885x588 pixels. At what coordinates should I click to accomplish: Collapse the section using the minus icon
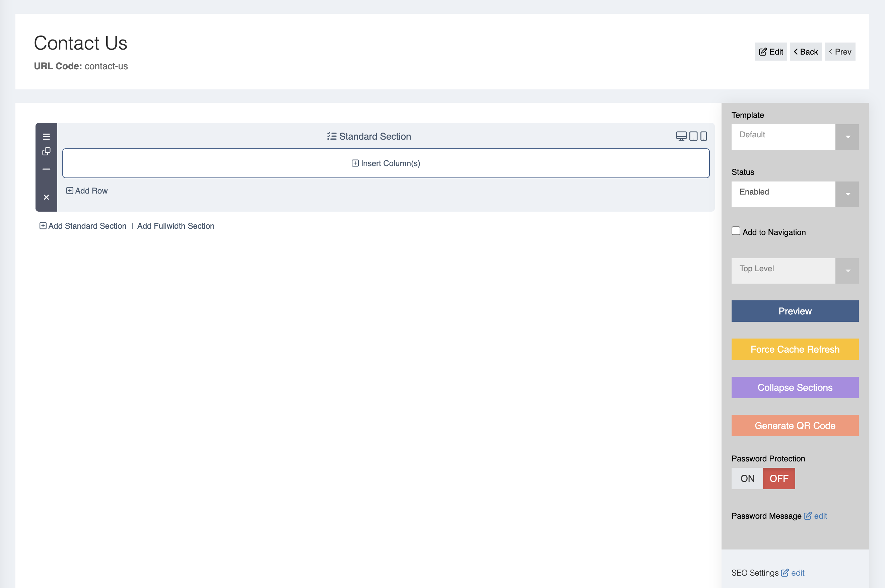(x=46, y=169)
